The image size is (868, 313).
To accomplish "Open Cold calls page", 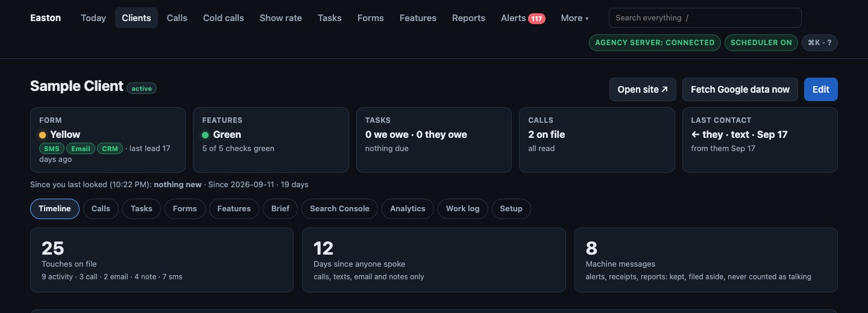I will coord(224,18).
